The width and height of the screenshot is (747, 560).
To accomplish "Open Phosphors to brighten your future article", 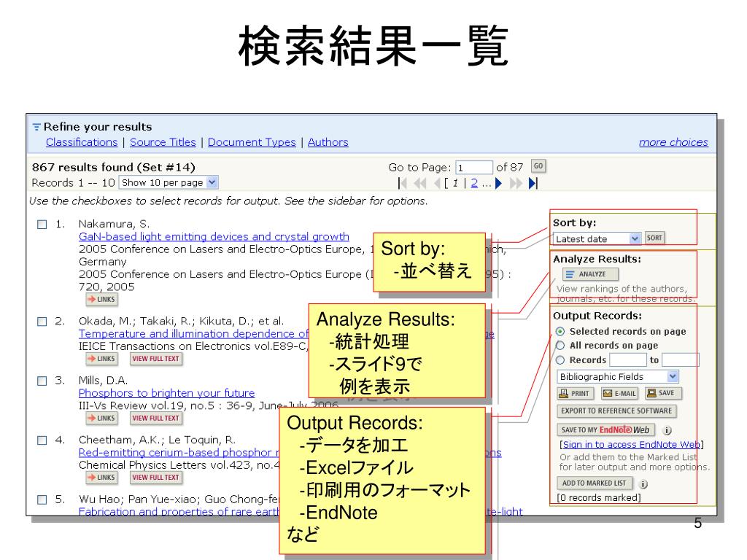I will (166, 393).
